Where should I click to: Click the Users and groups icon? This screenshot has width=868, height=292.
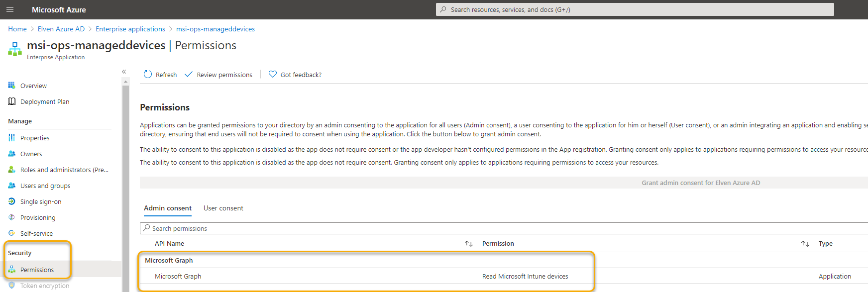pos(11,185)
